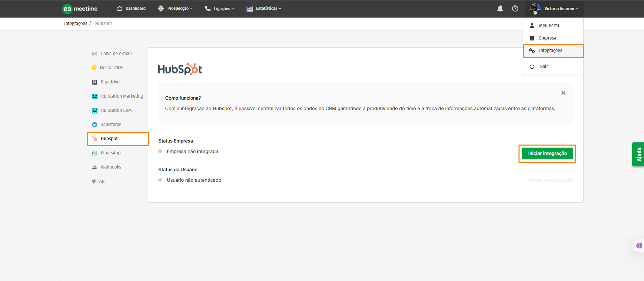Image resolution: width=644 pixels, height=281 pixels.
Task: Click the RD Station CRM icon
Action: pos(95,110)
